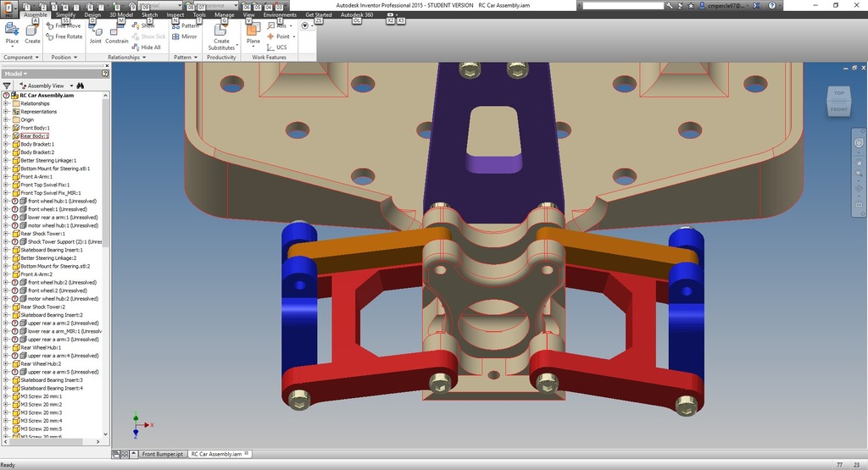The width and height of the screenshot is (868, 470).
Task: Click the ViewCube in the viewport
Action: tap(837, 101)
